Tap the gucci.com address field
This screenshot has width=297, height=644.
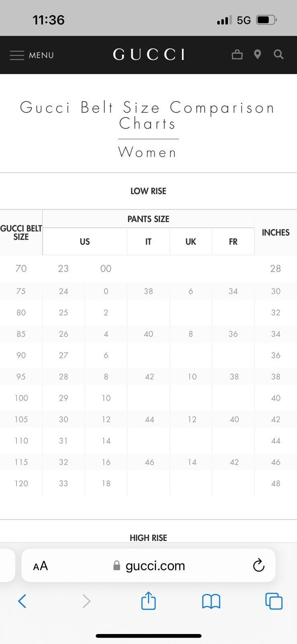tap(148, 566)
